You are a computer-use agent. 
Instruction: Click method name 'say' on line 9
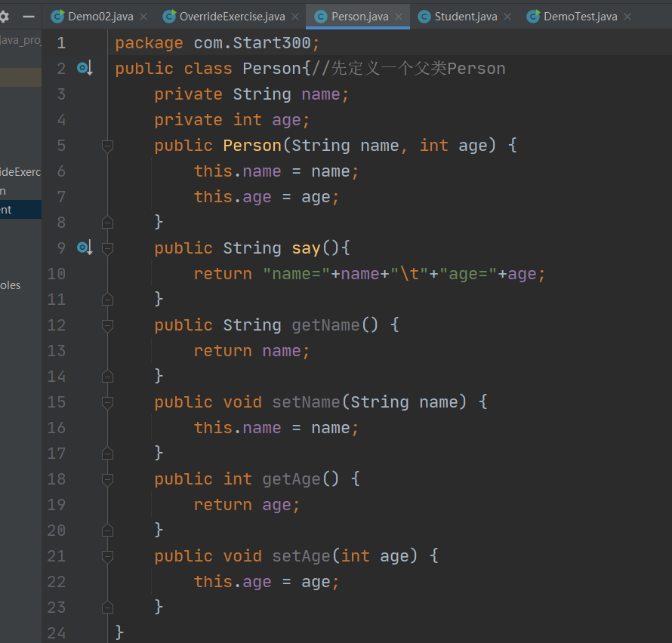click(306, 248)
